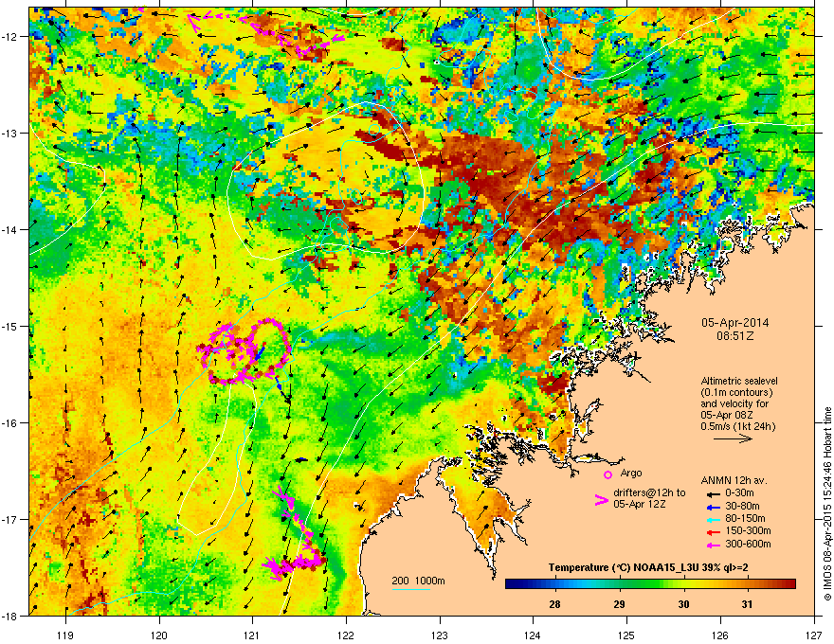Viewport: 834px width, 644px height.
Task: Click the temperature color bar
Action: pos(650,584)
